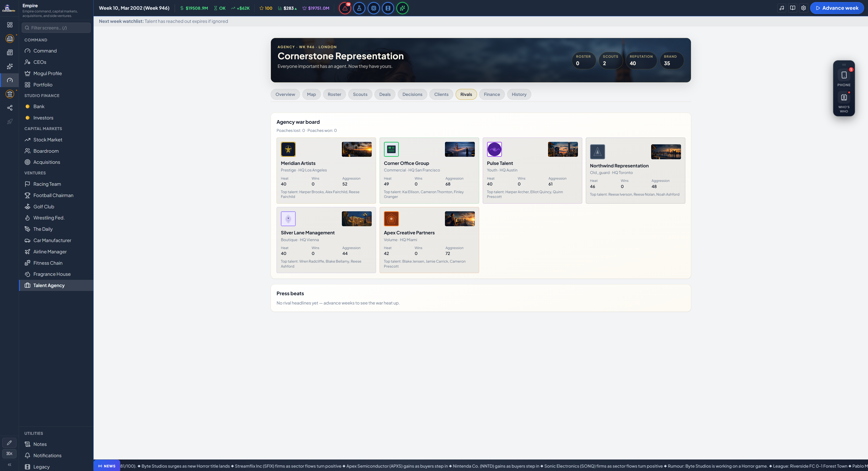Viewport: 868px width, 471px height.
Task: Click the Corner Office Group logo
Action: click(391, 149)
